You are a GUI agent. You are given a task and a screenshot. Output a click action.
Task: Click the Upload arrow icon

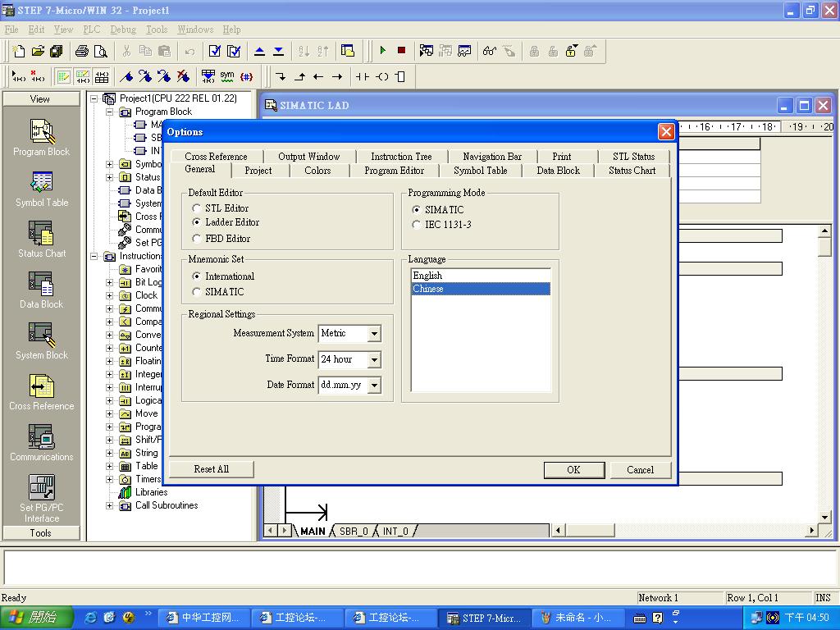[259, 51]
